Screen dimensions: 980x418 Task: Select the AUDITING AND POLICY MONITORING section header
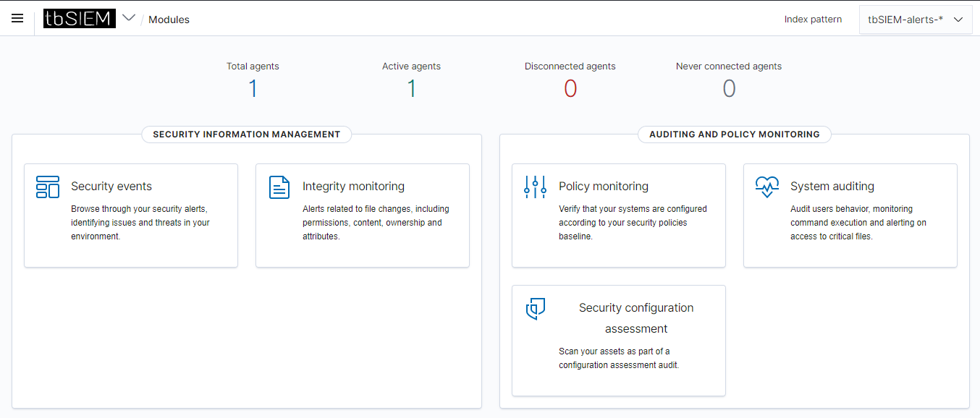pos(734,135)
